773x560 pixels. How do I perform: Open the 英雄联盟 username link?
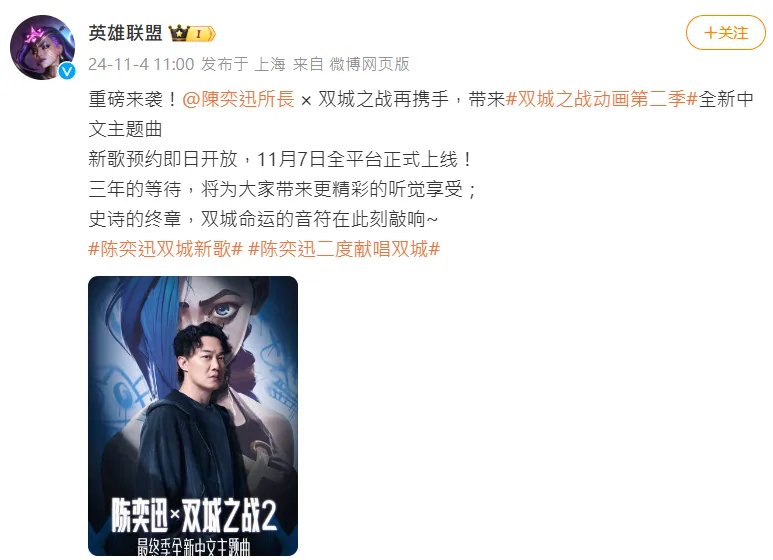pos(125,33)
